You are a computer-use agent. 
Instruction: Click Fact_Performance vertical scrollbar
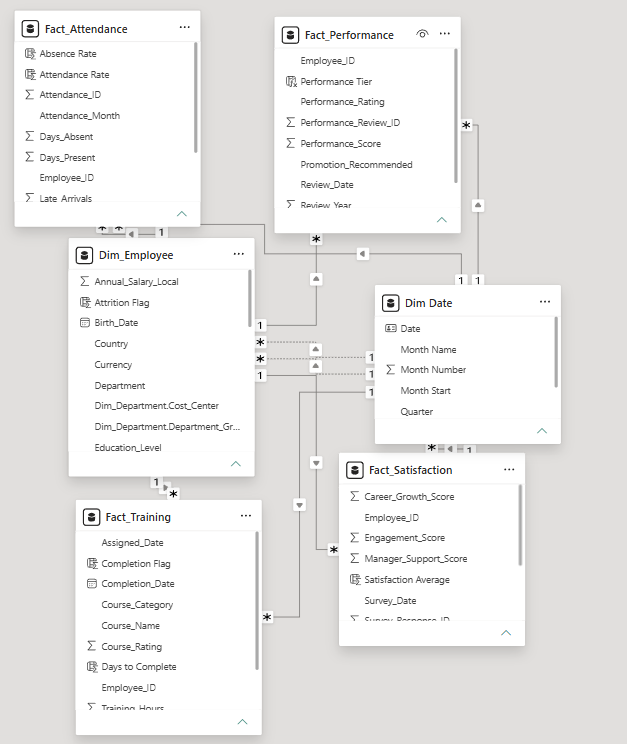[456, 115]
